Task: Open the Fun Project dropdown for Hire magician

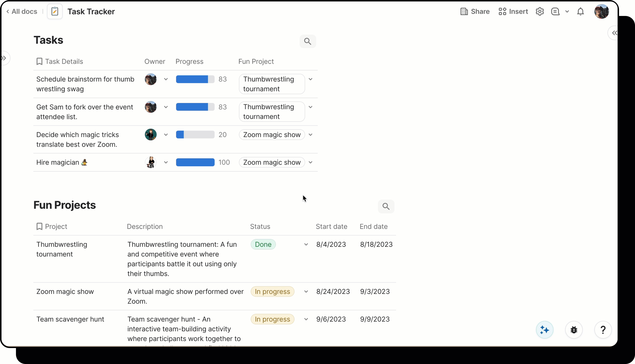Action: pyautogui.click(x=310, y=162)
